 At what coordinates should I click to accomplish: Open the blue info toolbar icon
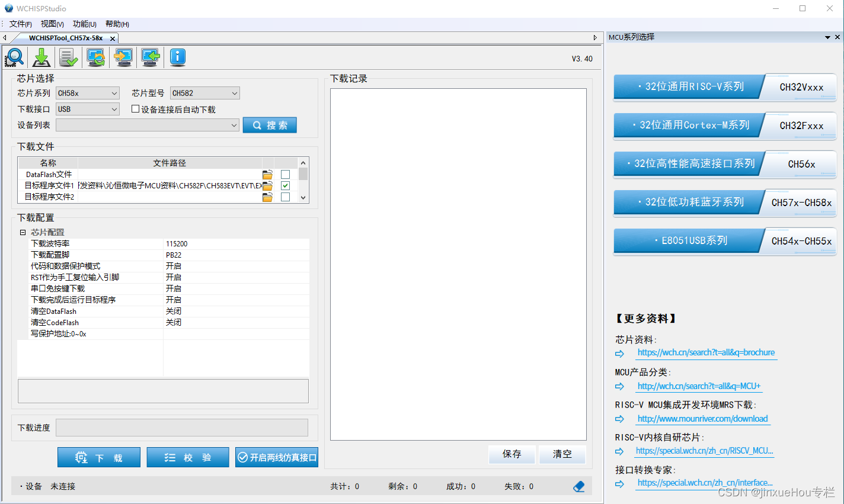178,57
